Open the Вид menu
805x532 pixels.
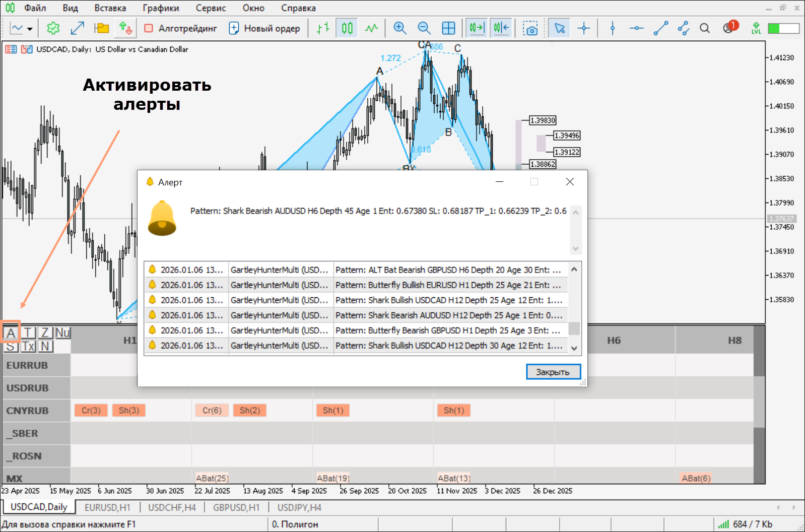click(71, 8)
